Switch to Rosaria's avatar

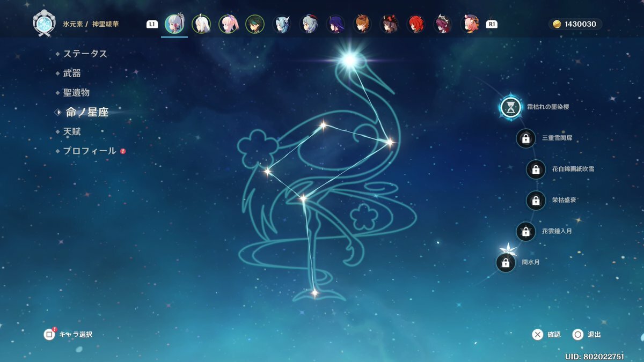(443, 24)
